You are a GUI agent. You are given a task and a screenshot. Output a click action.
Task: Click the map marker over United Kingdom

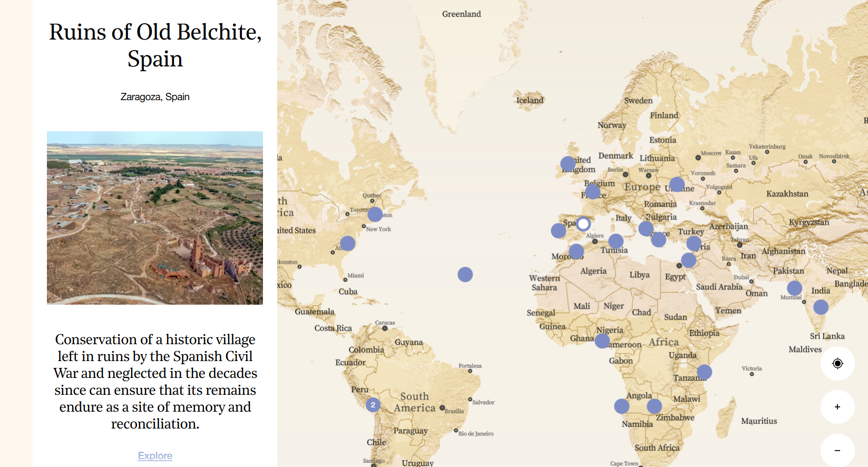[x=568, y=164]
